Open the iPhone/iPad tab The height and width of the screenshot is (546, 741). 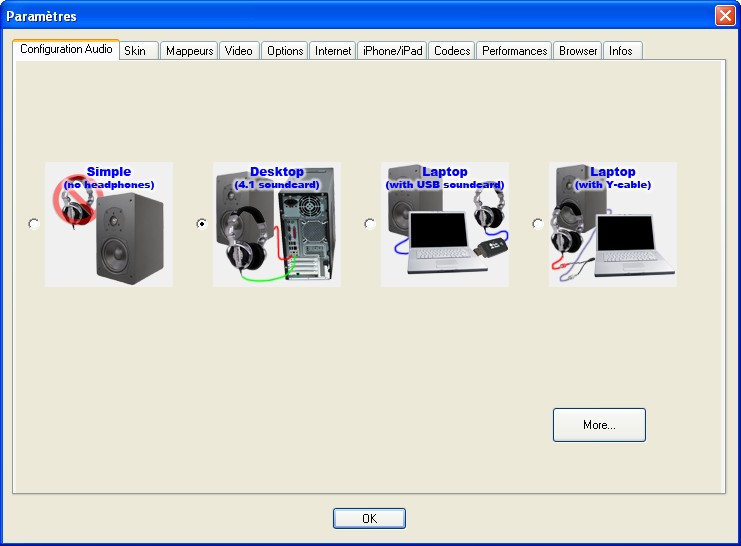(392, 51)
